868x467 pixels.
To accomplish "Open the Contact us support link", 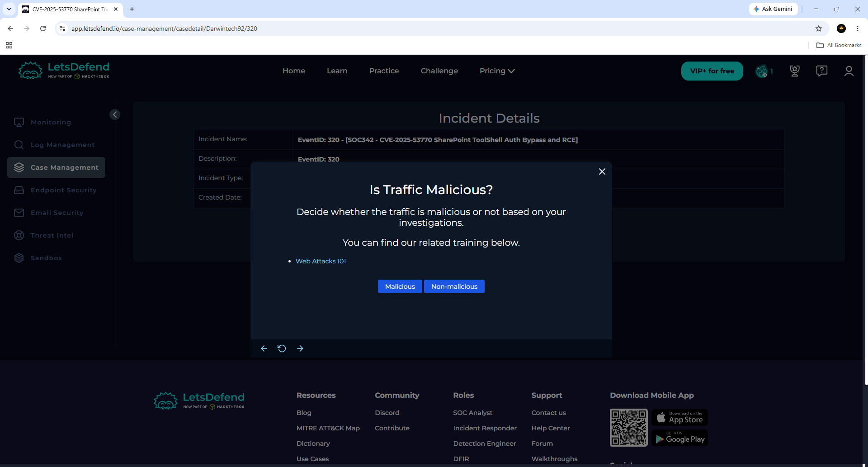I will click(549, 413).
